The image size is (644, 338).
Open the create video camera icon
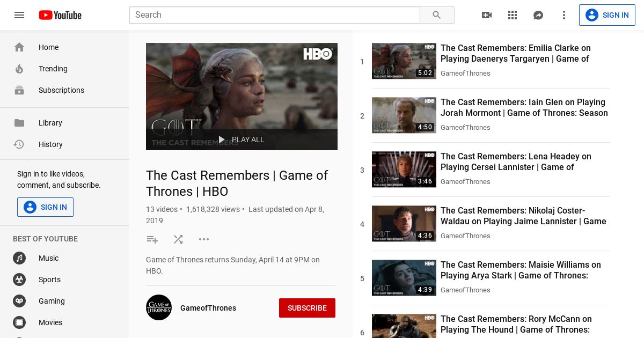click(x=487, y=15)
